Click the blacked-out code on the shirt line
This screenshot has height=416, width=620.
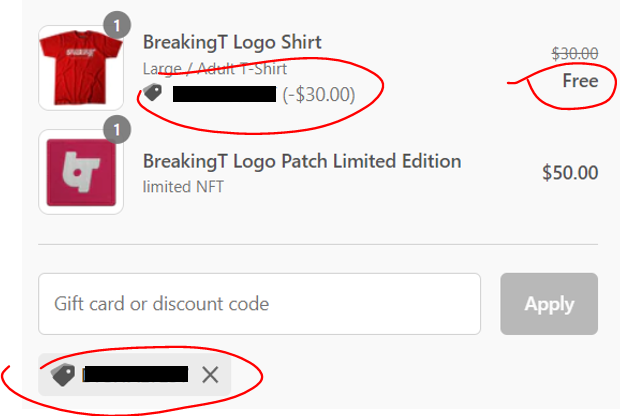pyautogui.click(x=224, y=94)
